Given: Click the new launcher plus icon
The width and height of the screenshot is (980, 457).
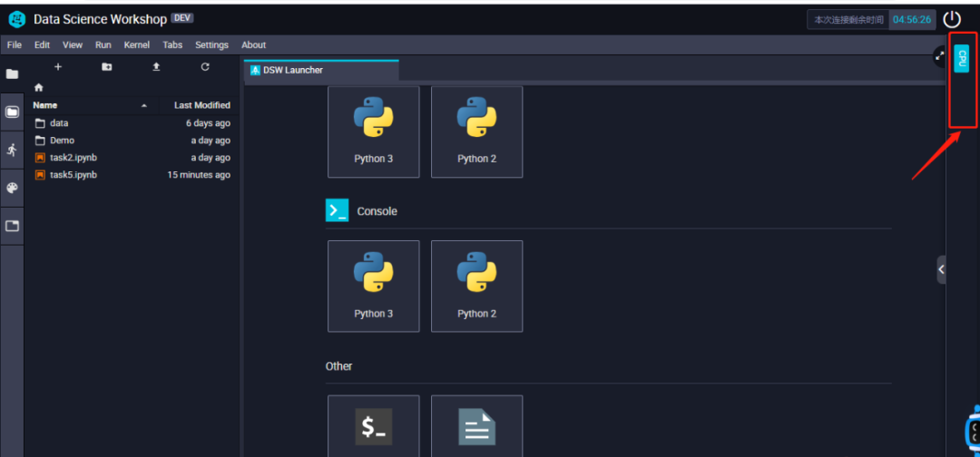Looking at the screenshot, I should (x=58, y=67).
